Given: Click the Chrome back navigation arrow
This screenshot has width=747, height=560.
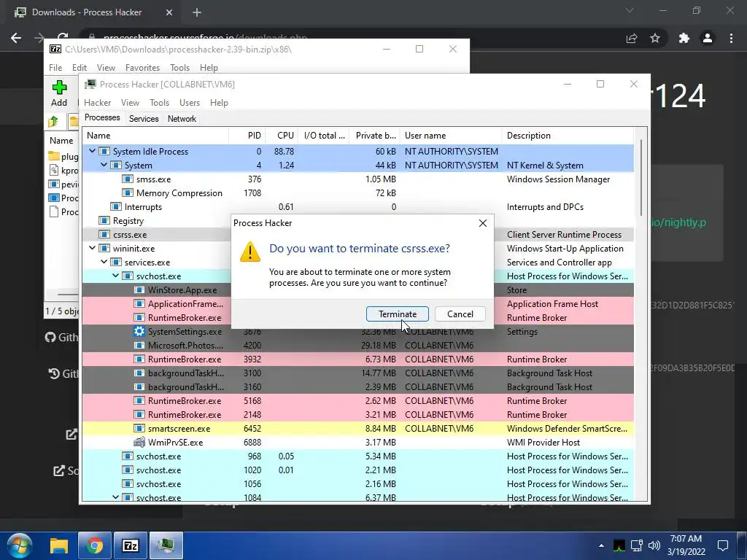Looking at the screenshot, I should pyautogui.click(x=16, y=38).
